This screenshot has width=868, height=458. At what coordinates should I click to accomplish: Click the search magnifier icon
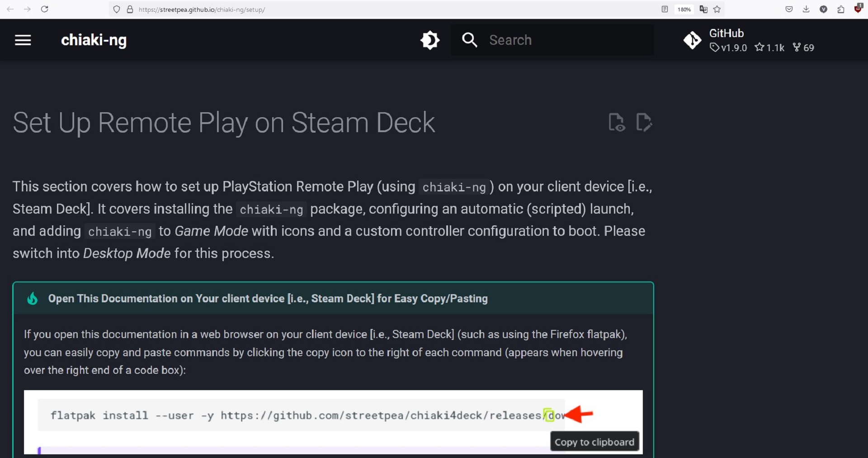pyautogui.click(x=470, y=40)
